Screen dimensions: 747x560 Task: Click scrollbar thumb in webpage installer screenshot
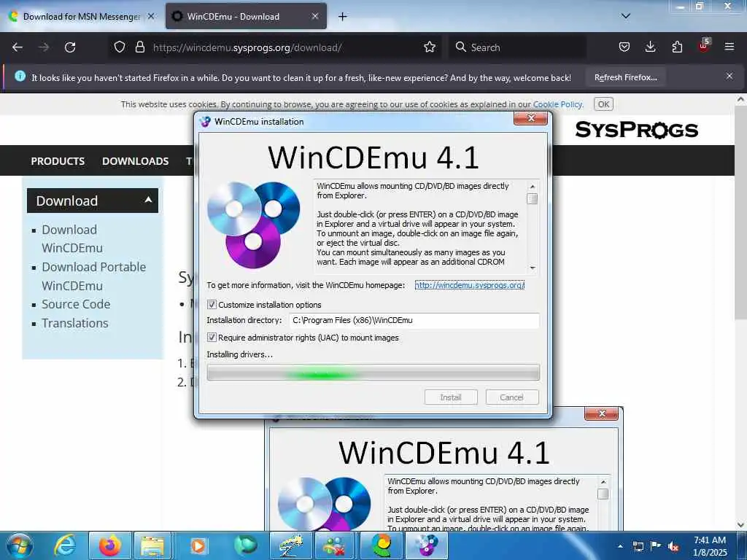[603, 494]
